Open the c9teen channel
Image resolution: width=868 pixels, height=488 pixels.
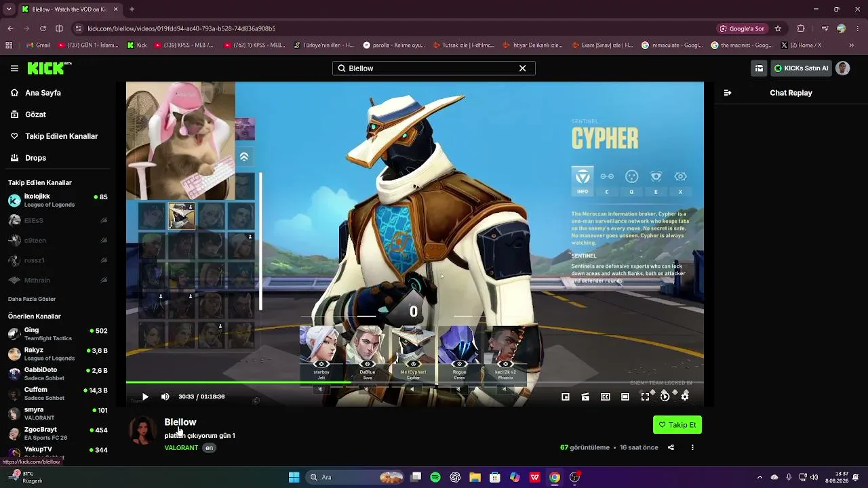point(58,240)
